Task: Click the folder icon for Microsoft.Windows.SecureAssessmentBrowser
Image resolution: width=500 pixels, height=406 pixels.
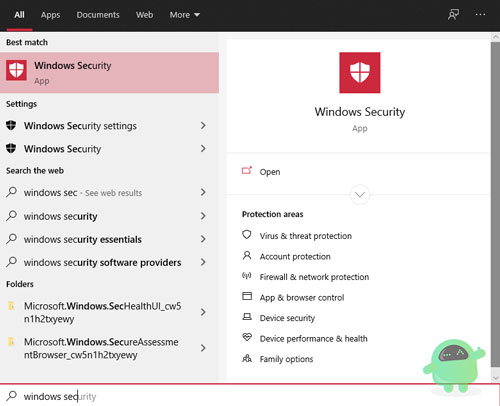Action: (x=11, y=342)
